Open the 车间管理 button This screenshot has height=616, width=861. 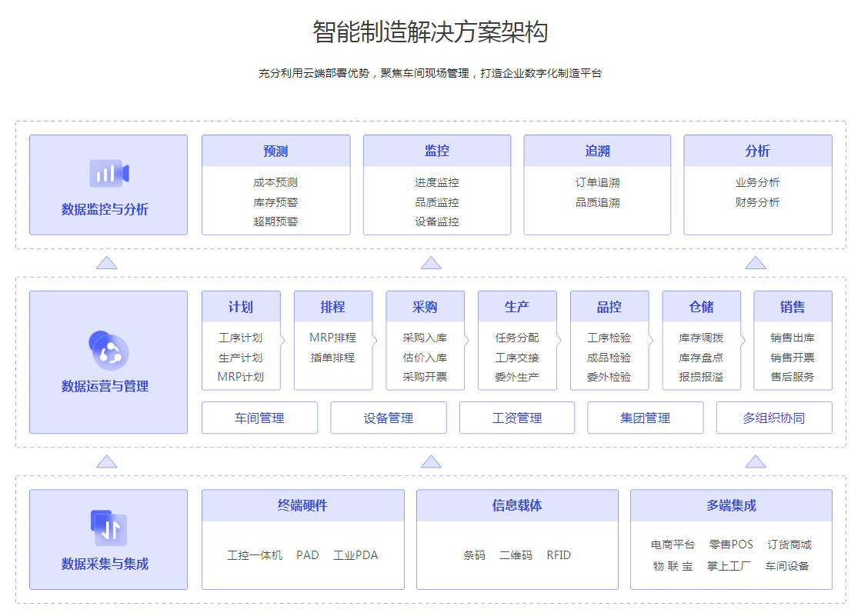click(x=259, y=418)
